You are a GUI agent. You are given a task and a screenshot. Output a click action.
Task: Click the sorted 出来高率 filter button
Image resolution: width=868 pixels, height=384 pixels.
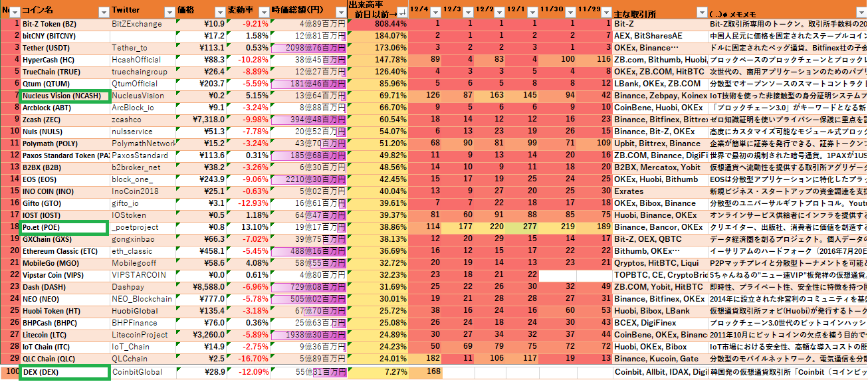tap(402, 13)
